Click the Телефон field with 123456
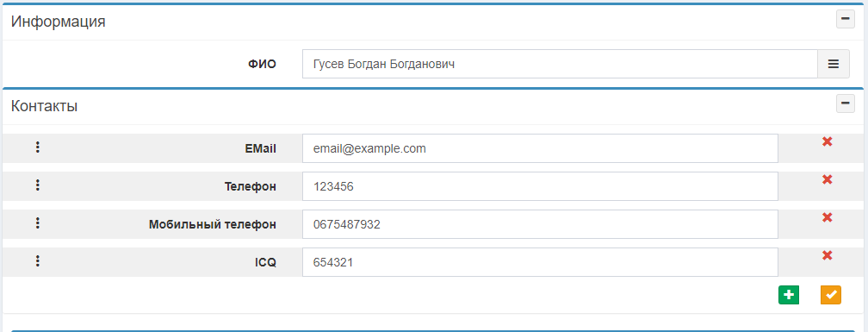Screen dimensions: 868x332 [540, 186]
